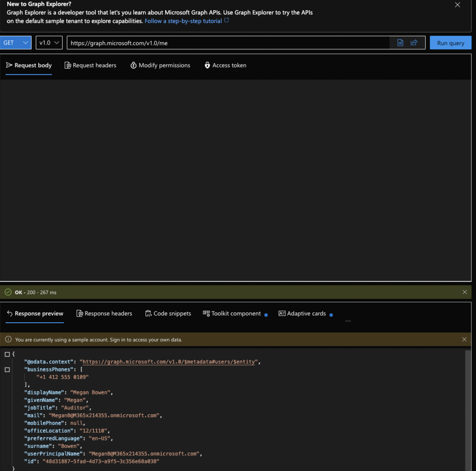Click the "id" value 48d31887-5fad-4d73-a9f5-3c356e68a038

click(x=101, y=461)
